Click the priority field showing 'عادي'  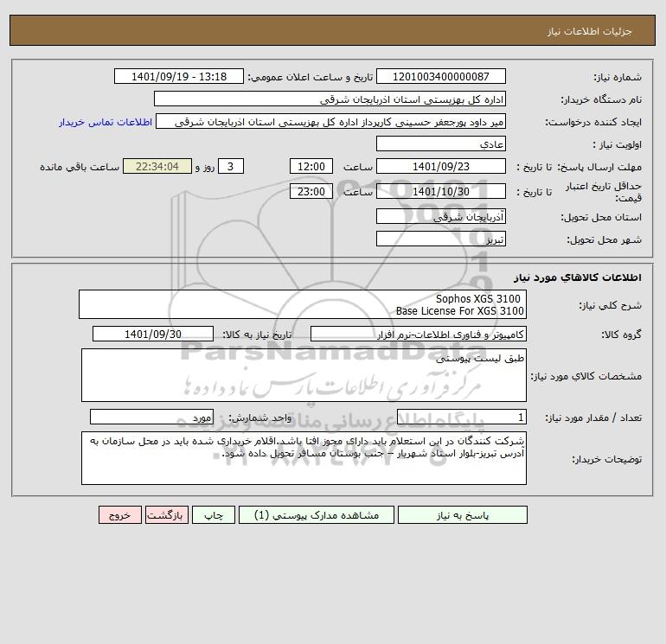tap(441, 143)
